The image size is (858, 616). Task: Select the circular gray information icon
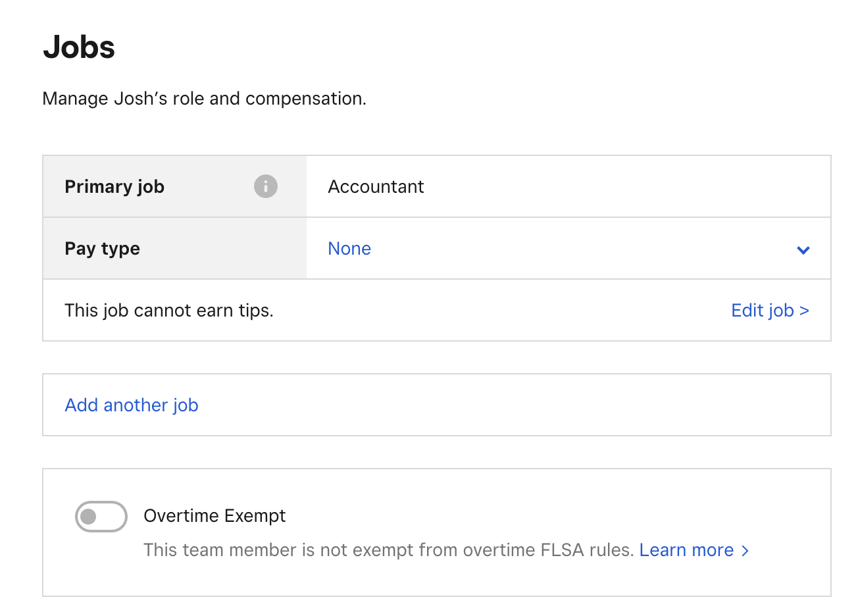pos(265,186)
